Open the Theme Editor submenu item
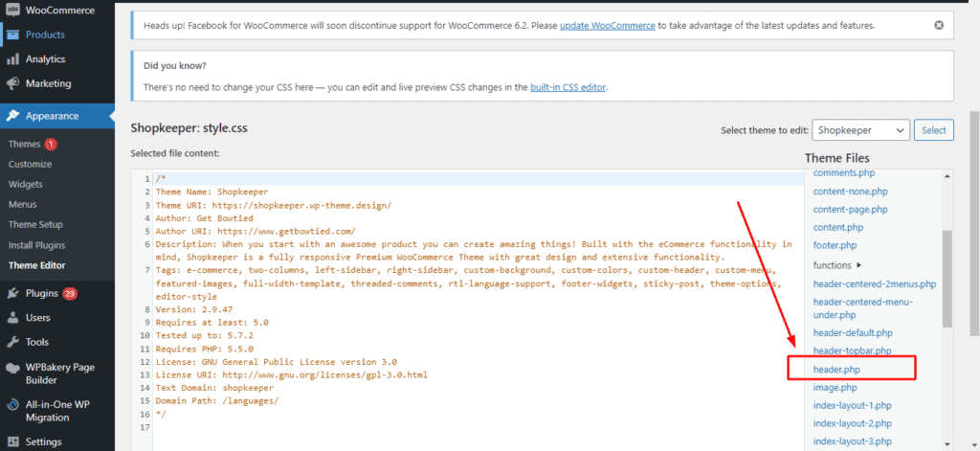Screen dimensions: 980x451 pyautogui.click(x=37, y=265)
